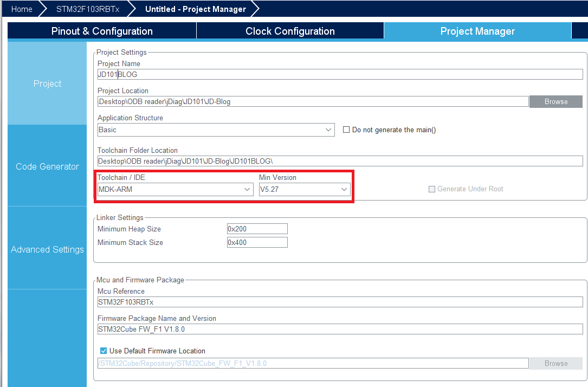This screenshot has width=588, height=387.
Task: Click the Project Name input field
Action: [339, 74]
